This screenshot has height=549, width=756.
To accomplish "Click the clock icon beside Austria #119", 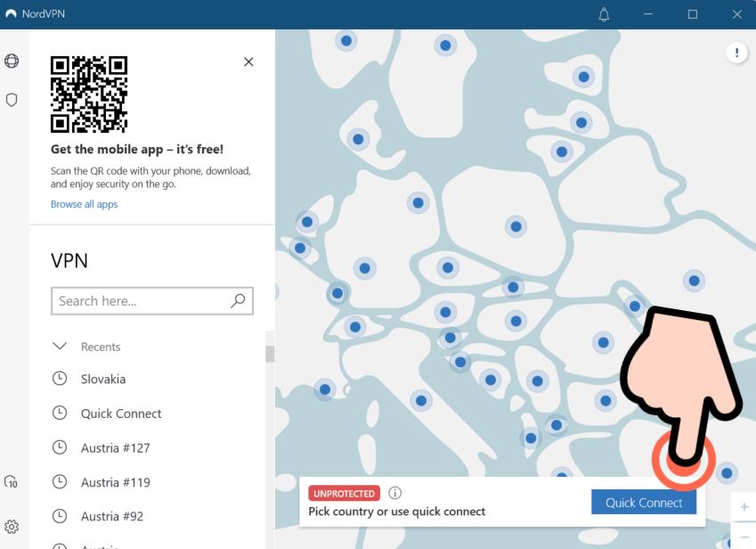I will point(60,481).
